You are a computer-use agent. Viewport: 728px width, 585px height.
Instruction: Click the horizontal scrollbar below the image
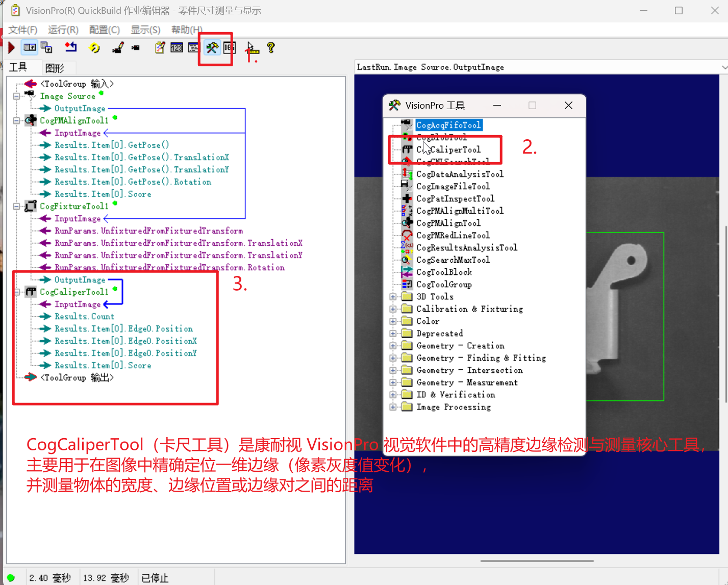tap(537, 561)
